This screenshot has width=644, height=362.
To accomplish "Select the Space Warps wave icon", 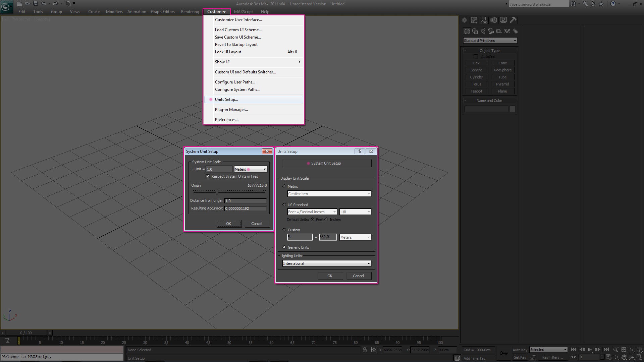I will (x=507, y=31).
